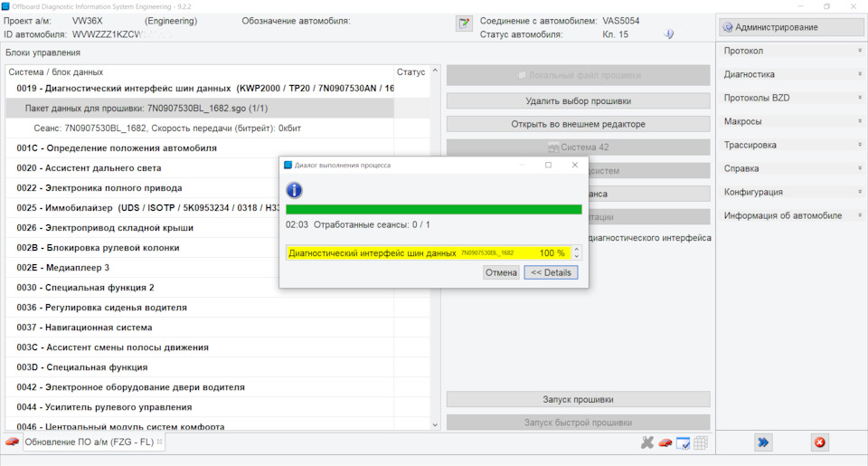Click the Запуск прошивки button

point(579,400)
